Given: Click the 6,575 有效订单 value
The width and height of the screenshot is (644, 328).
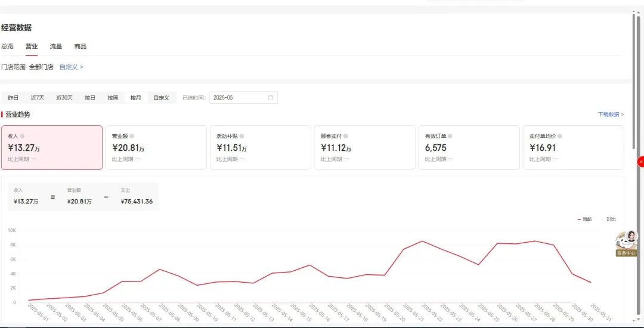Looking at the screenshot, I should (436, 148).
